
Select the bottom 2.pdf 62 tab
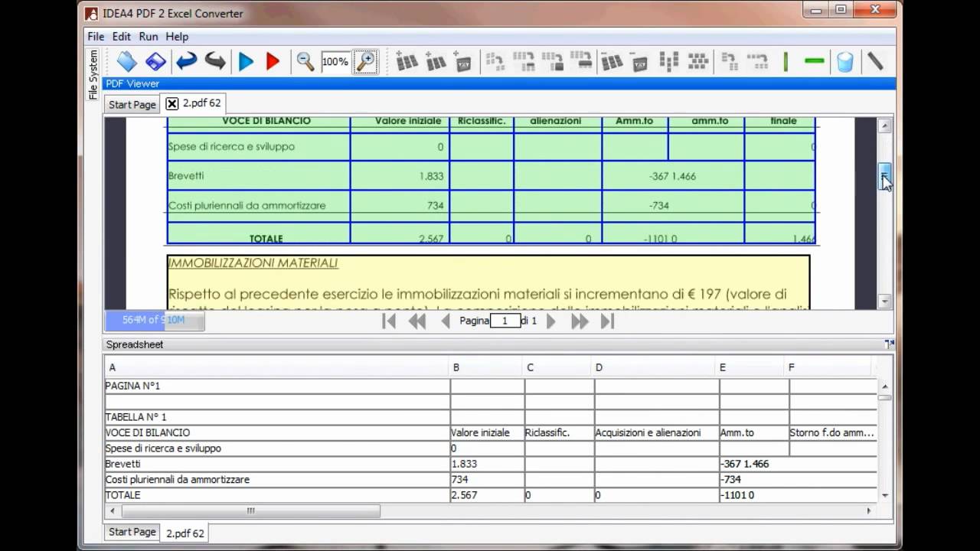click(185, 533)
